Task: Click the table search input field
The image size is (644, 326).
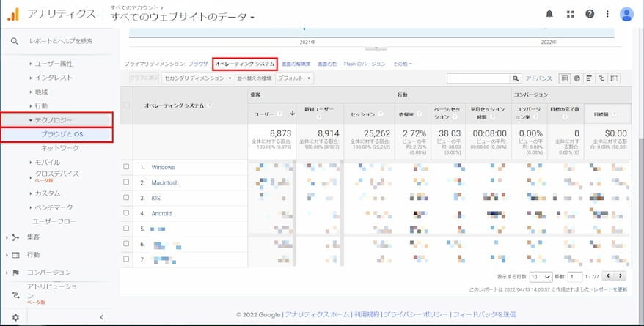Action: 478,78
